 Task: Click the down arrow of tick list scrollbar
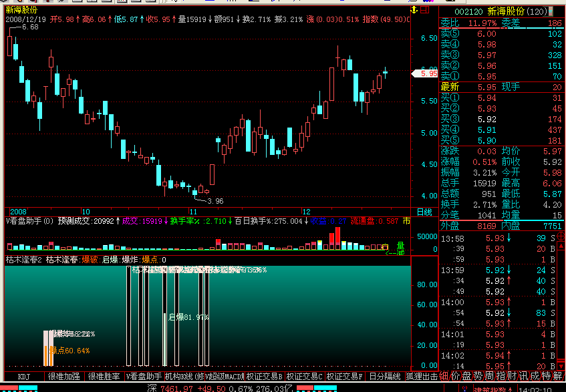click(x=561, y=367)
